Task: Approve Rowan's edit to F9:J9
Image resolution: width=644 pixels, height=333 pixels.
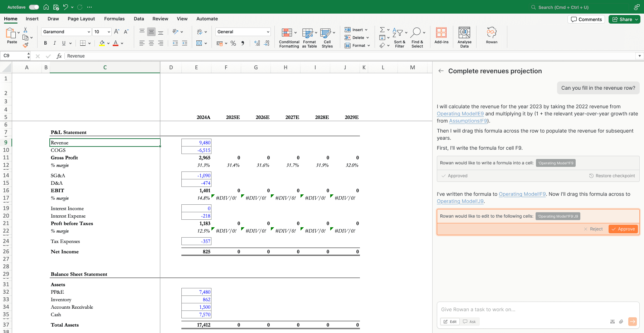Action: [623, 229]
